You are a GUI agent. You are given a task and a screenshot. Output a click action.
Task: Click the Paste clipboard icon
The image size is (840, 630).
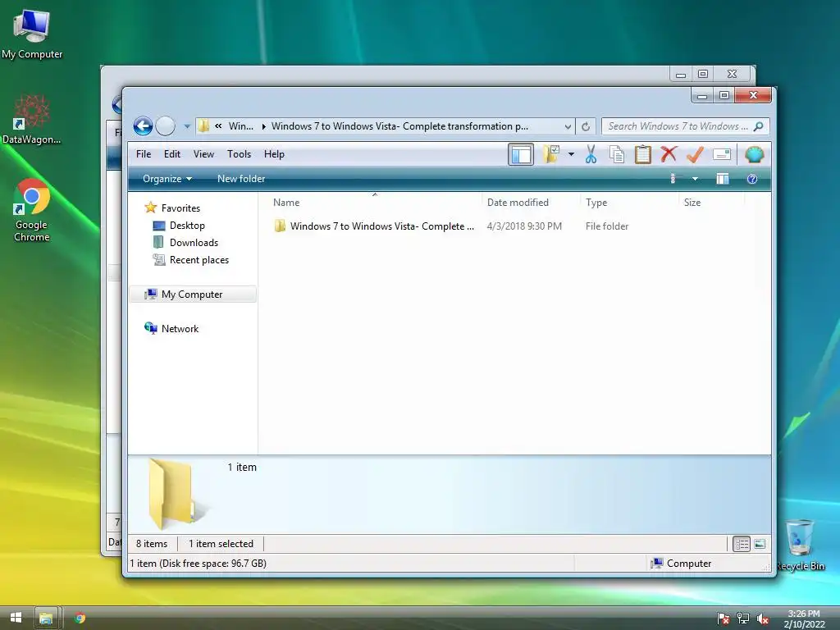643,154
